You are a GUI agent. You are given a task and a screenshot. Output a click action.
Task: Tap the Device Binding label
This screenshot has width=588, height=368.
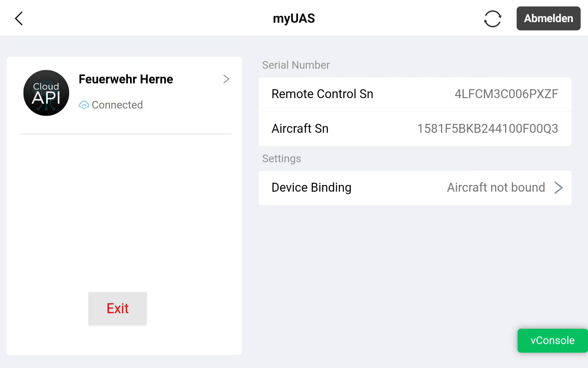311,188
